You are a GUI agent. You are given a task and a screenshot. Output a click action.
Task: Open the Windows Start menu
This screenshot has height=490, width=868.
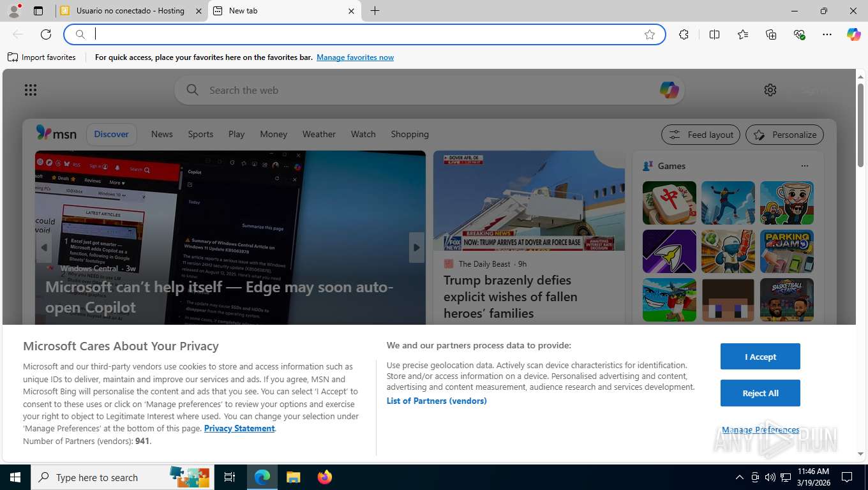(x=15, y=477)
